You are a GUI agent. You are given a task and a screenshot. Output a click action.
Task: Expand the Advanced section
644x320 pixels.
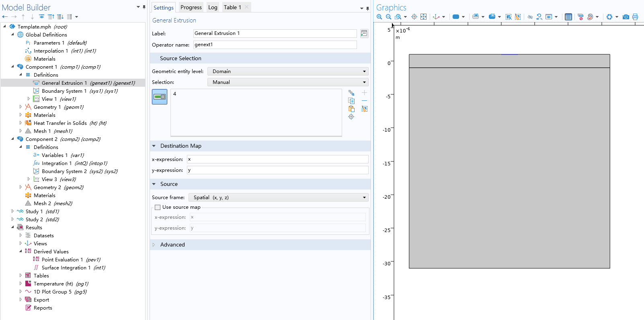tap(154, 245)
